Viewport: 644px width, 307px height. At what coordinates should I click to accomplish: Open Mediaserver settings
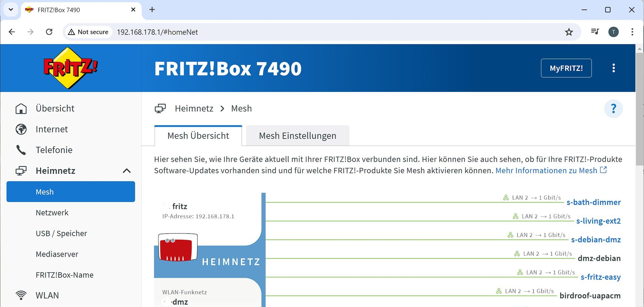tap(57, 254)
